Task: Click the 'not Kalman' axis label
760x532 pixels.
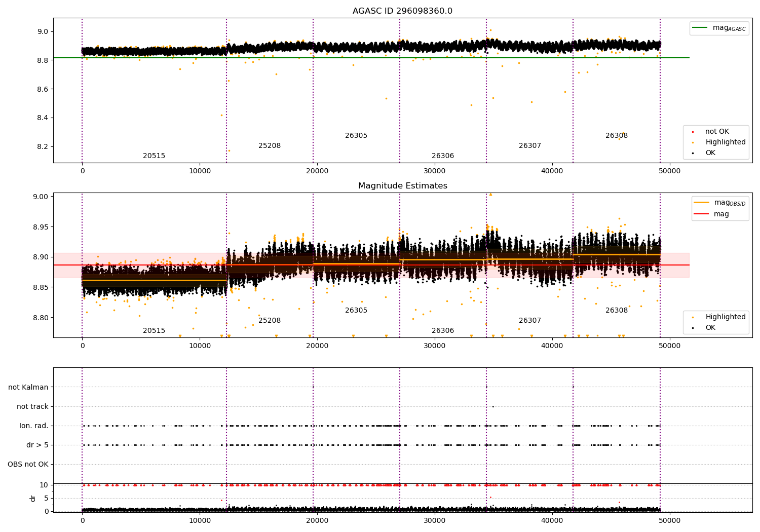Action: coord(28,388)
